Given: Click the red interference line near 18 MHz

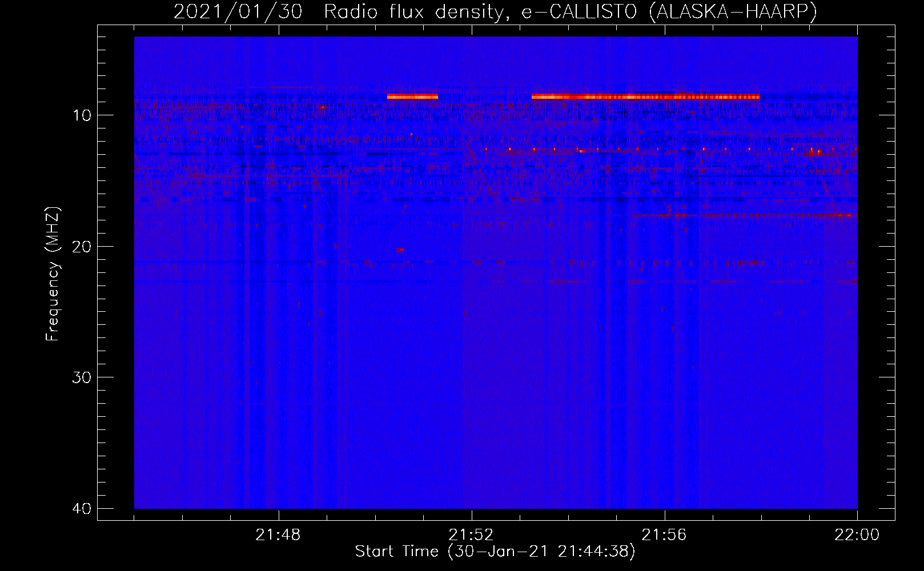Looking at the screenshot, I should click(744, 215).
